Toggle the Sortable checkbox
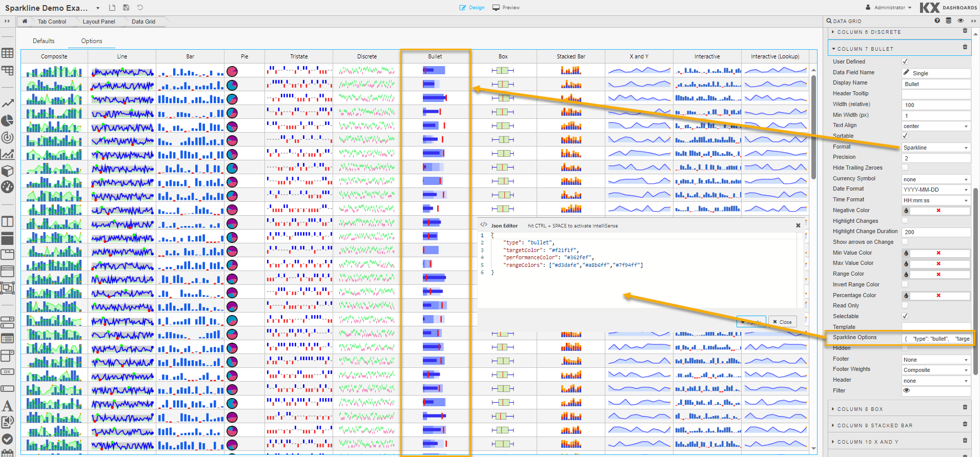 pos(905,136)
